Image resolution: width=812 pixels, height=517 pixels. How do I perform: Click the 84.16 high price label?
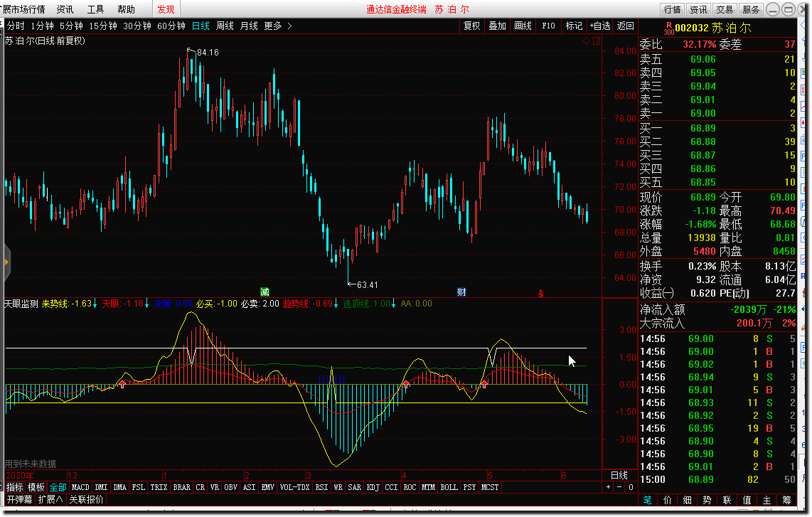(x=208, y=53)
